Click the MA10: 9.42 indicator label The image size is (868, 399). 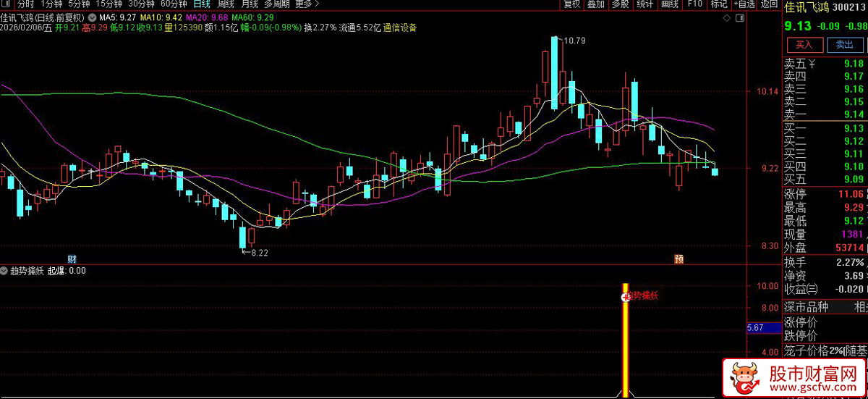click(x=161, y=16)
